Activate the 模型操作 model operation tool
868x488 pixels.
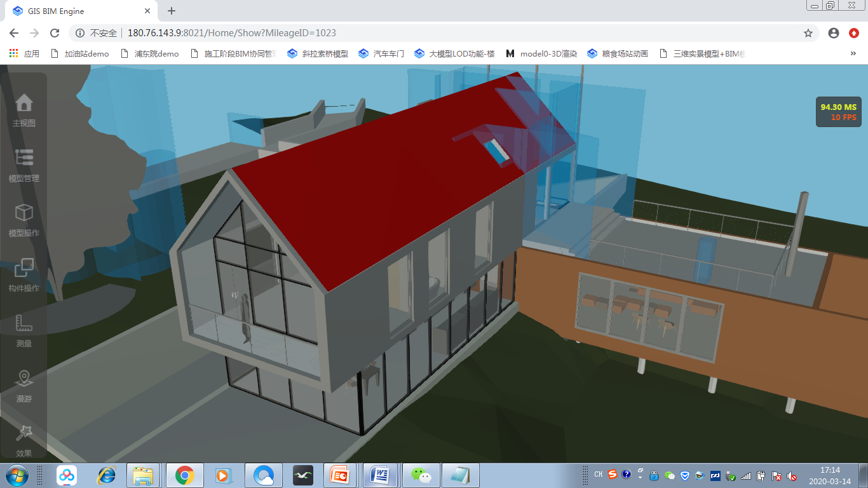tap(24, 219)
